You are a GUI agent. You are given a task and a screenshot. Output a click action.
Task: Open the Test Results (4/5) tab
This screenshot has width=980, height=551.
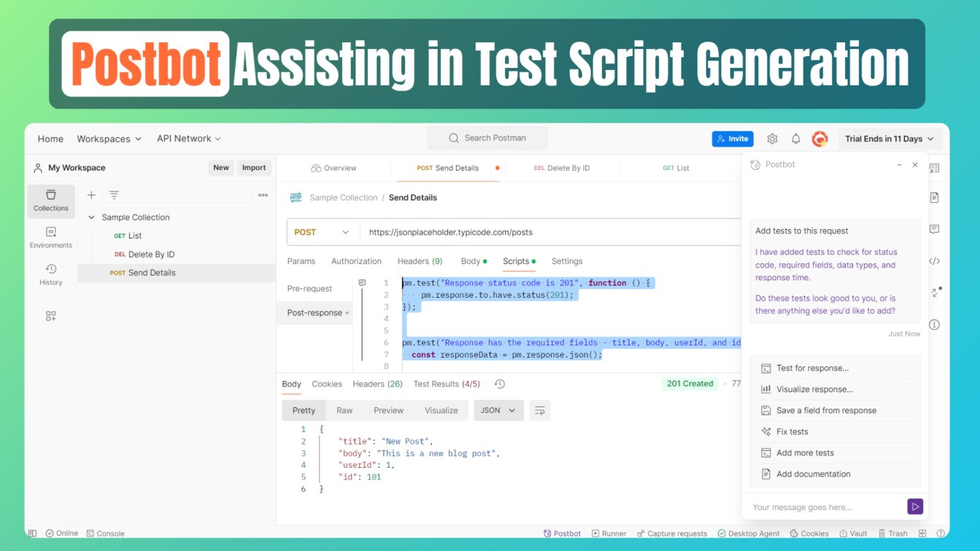[447, 384]
